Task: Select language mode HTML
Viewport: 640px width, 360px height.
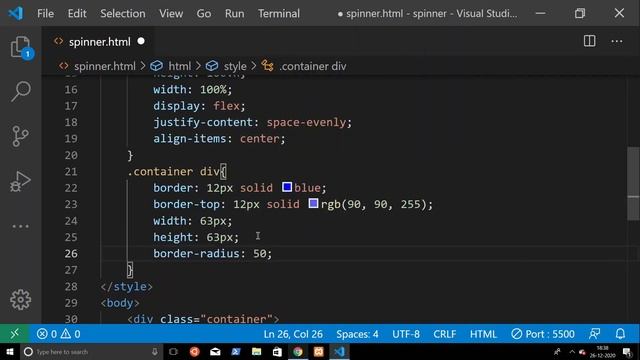Action: (483, 334)
